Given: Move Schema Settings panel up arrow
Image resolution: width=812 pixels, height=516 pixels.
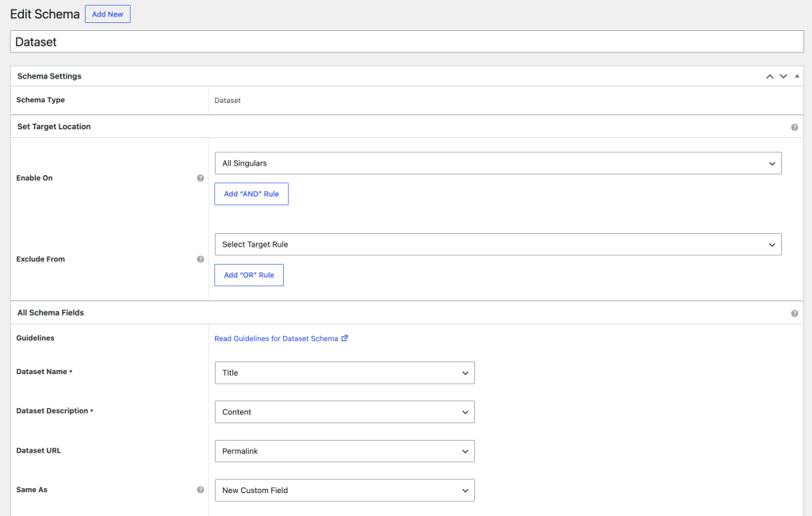Looking at the screenshot, I should pyautogui.click(x=769, y=76).
